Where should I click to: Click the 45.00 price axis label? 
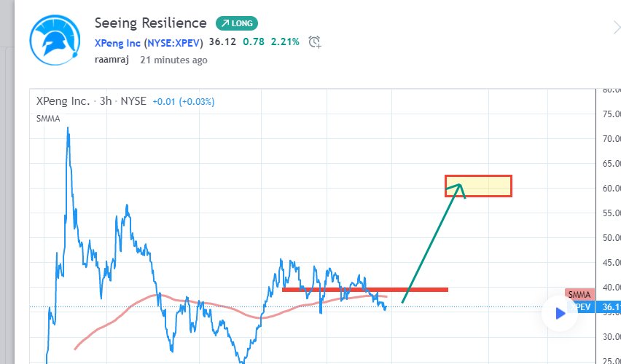(x=612, y=262)
